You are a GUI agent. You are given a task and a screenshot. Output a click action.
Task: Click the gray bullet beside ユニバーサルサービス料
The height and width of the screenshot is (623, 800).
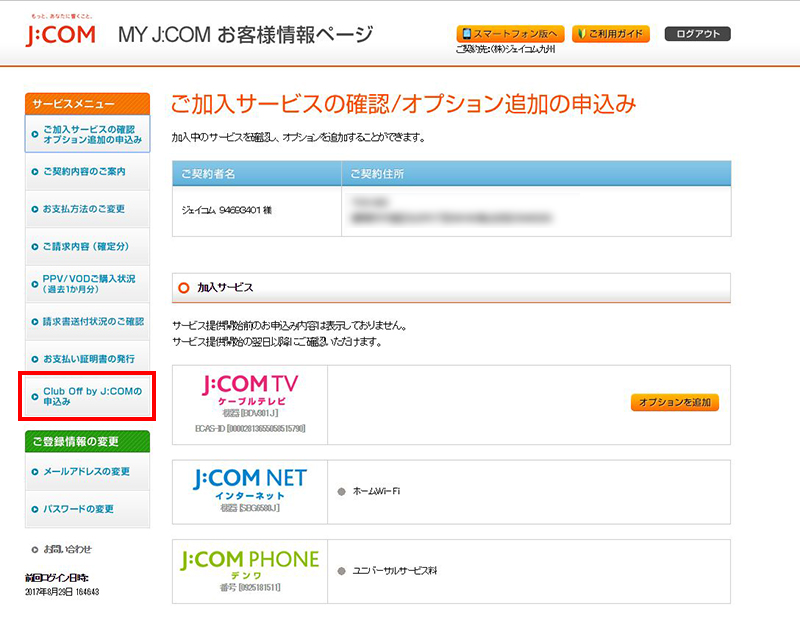pos(341,571)
